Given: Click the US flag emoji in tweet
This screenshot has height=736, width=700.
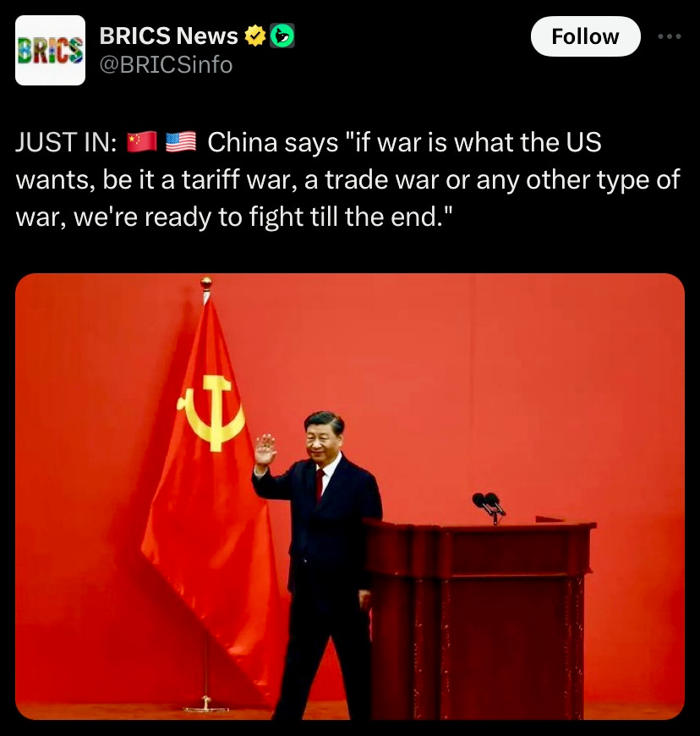Looking at the screenshot, I should pos(181,142).
